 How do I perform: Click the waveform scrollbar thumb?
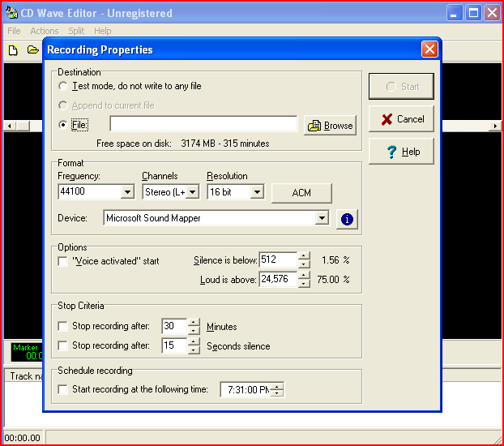pyautogui.click(x=23, y=126)
